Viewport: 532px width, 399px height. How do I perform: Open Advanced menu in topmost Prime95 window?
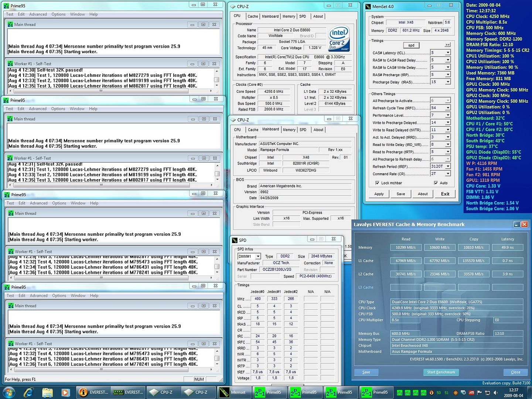38,14
